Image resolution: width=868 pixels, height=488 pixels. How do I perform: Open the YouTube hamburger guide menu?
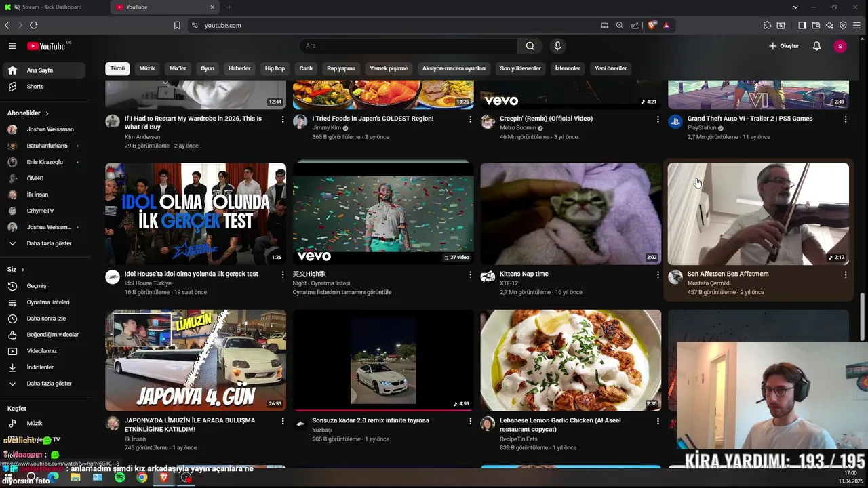[x=12, y=46]
